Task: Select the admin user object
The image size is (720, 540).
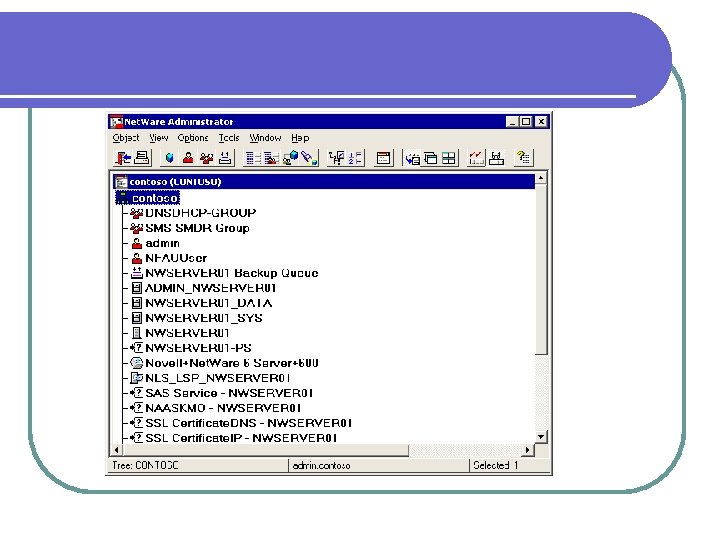Action: point(162,243)
